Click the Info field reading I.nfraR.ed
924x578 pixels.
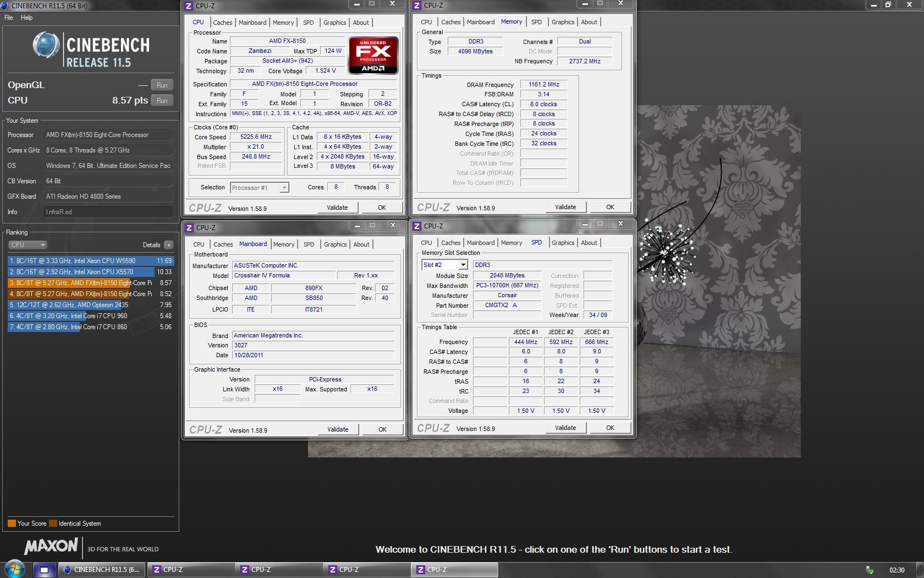(x=108, y=212)
